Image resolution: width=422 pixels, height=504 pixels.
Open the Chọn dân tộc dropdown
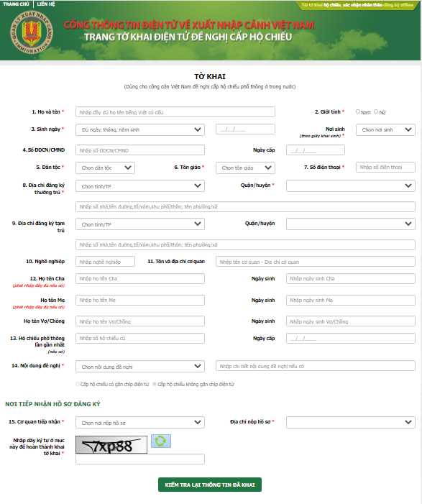pyautogui.click(x=105, y=168)
